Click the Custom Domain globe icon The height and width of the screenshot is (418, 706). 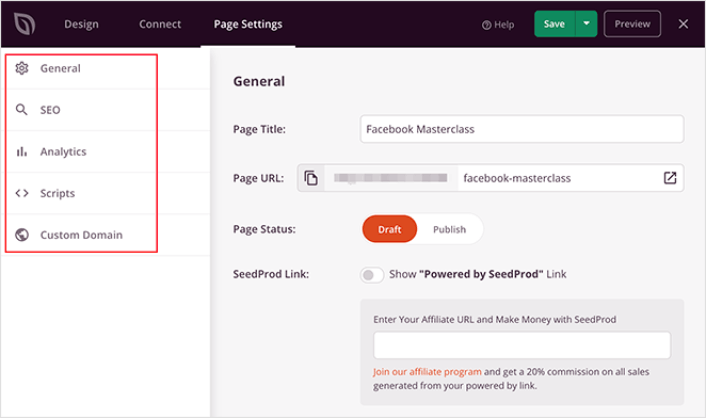[22, 235]
